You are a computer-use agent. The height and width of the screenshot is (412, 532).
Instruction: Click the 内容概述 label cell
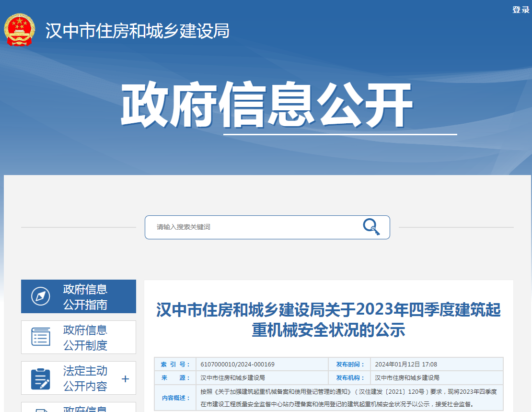(x=175, y=398)
